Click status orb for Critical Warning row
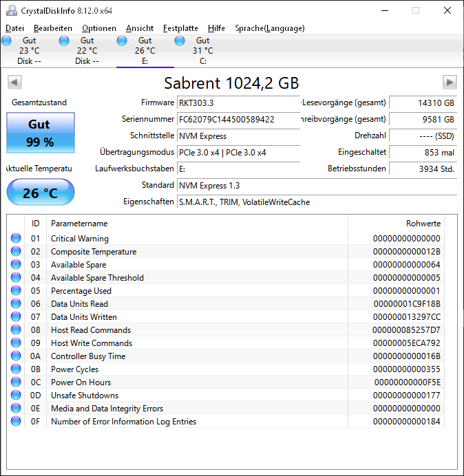 [16, 238]
